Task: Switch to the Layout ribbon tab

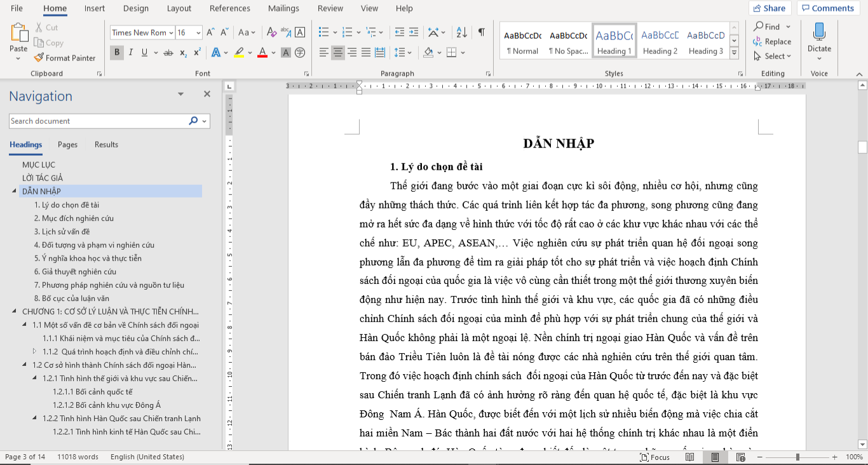Action: 179,8
